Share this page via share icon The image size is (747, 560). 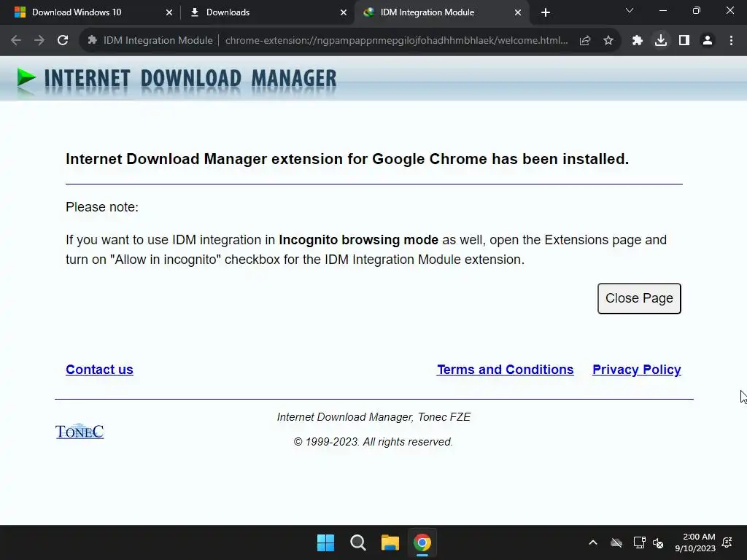click(x=585, y=41)
